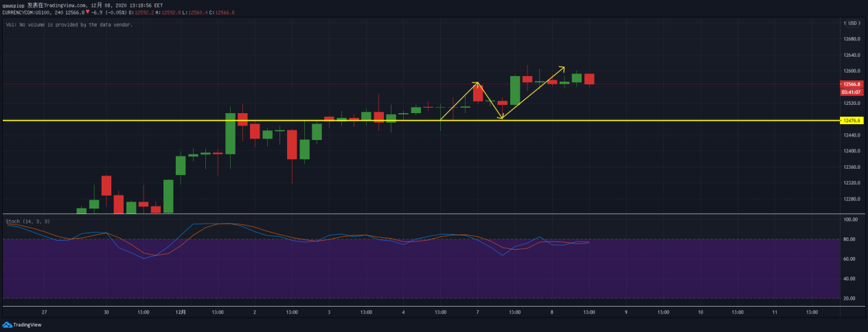
Task: Click date 8 on the time axis
Action: (x=551, y=311)
